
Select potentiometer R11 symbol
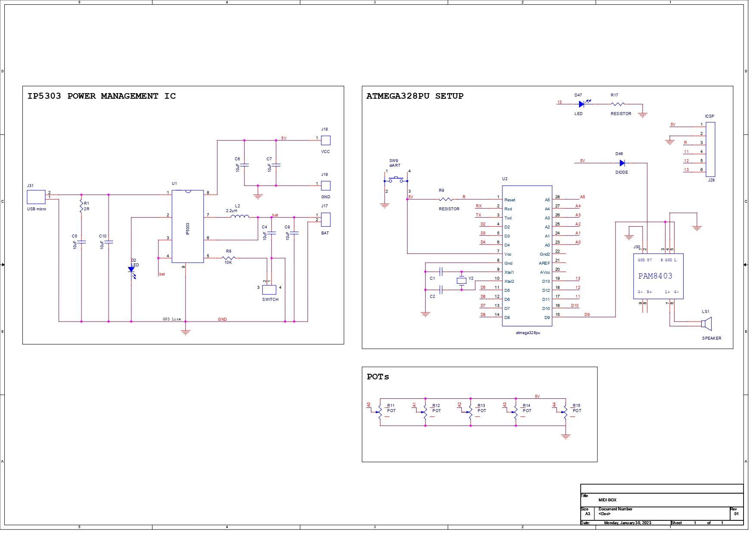(380, 412)
